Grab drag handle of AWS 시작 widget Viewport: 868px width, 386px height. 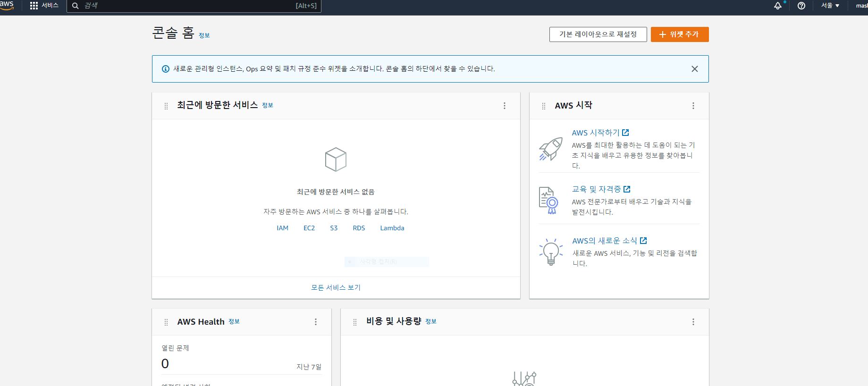pos(544,106)
